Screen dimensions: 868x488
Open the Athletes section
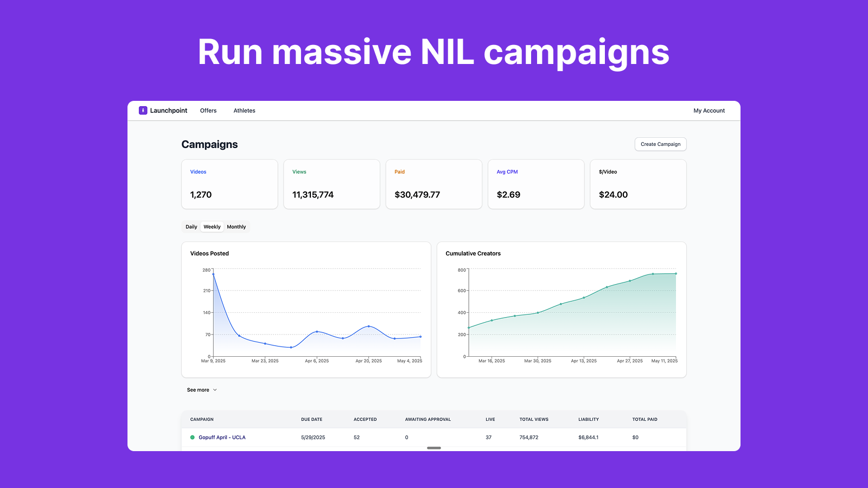click(244, 110)
